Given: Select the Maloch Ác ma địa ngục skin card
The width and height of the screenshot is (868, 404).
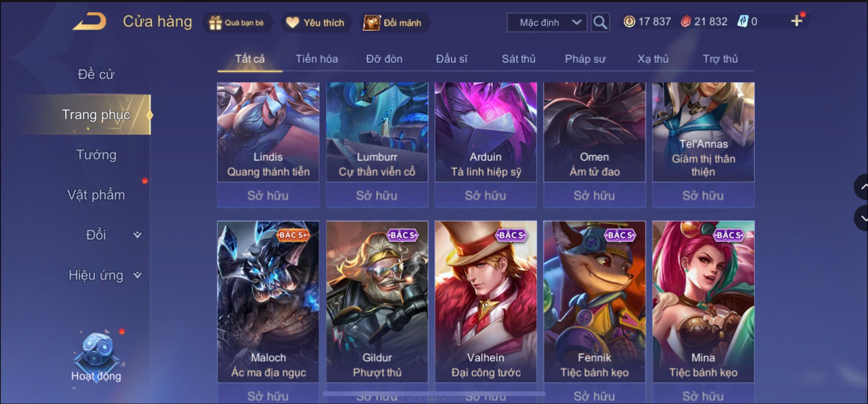Looking at the screenshot, I should pos(268,301).
